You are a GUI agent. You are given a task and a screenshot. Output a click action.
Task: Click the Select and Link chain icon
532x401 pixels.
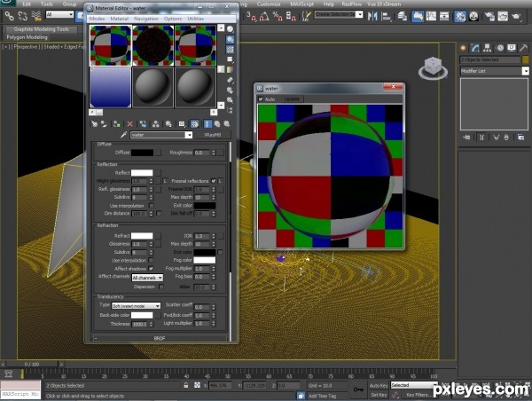(x=9, y=16)
